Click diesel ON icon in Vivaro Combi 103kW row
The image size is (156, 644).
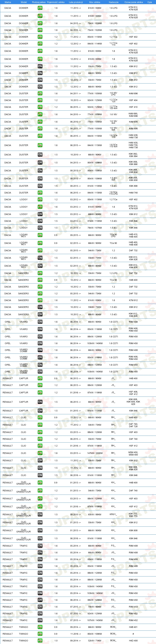pyautogui.click(x=40, y=372)
